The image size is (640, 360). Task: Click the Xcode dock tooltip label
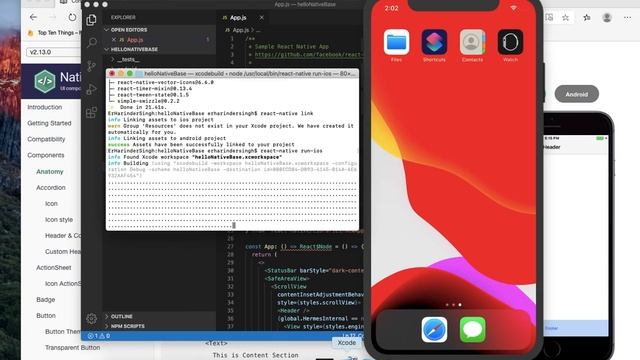(x=347, y=342)
